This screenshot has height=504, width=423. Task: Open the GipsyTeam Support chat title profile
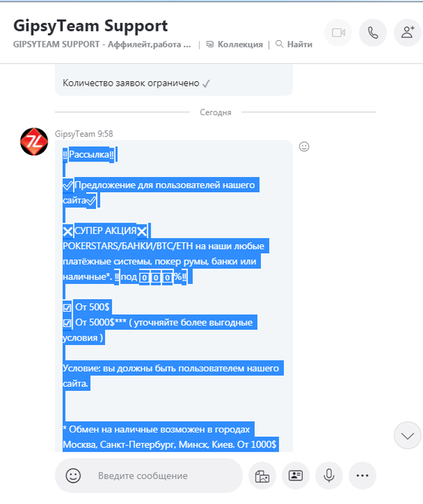tap(90, 26)
